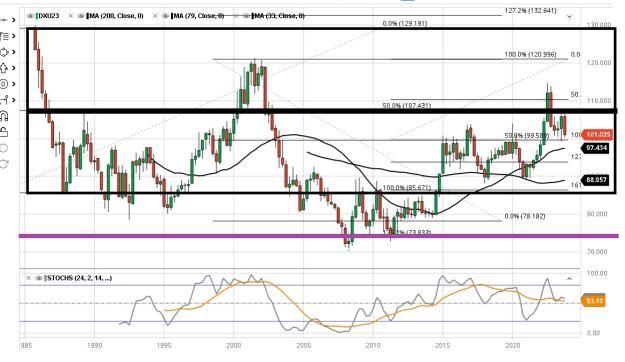The height and width of the screenshot is (362, 625).
Task: Expand the measure tool group chevron
Action: pyautogui.click(x=14, y=100)
